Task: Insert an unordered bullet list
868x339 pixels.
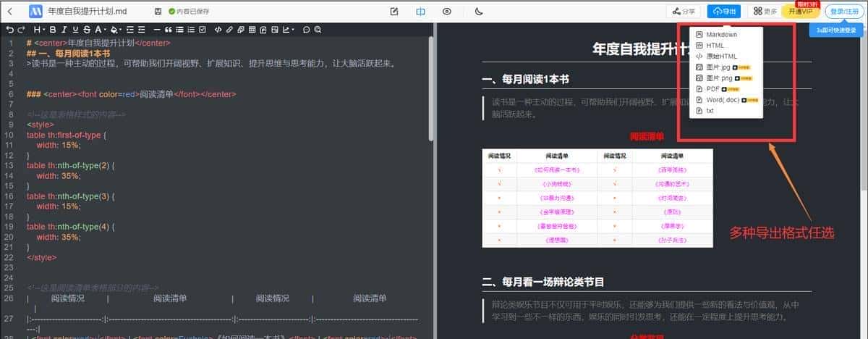Action: click(x=179, y=30)
